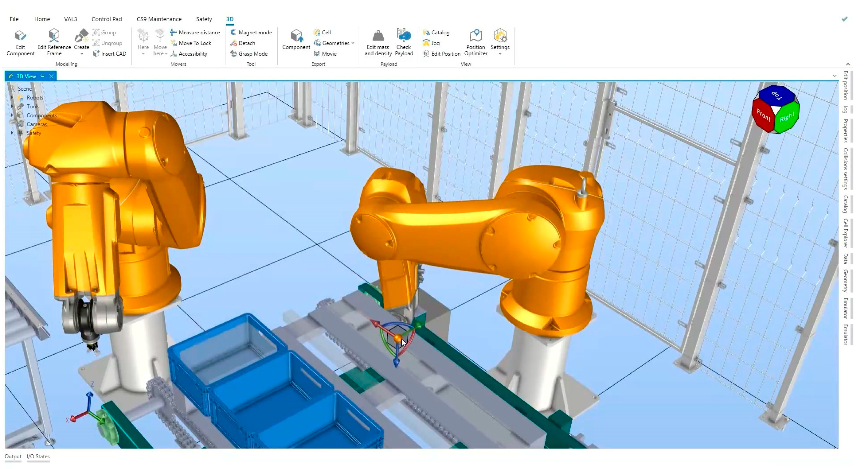Click the Insert CAD icon
The image size is (868, 469).
point(96,54)
